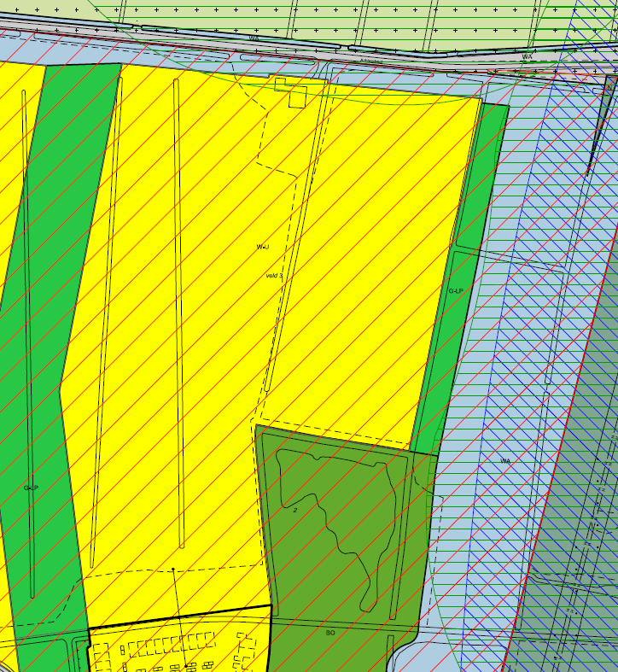This screenshot has height=672, width=618.
Task: Click the small square outline at the top of the yellow zone
Action: (297, 98)
